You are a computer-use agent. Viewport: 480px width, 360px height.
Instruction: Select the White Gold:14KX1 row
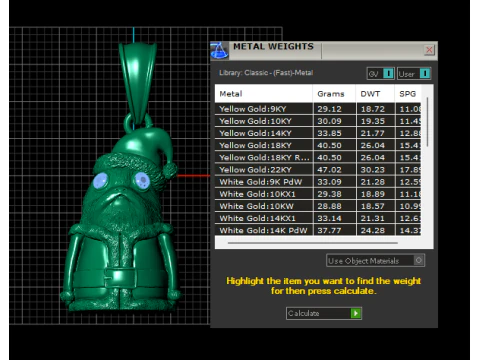click(318, 218)
